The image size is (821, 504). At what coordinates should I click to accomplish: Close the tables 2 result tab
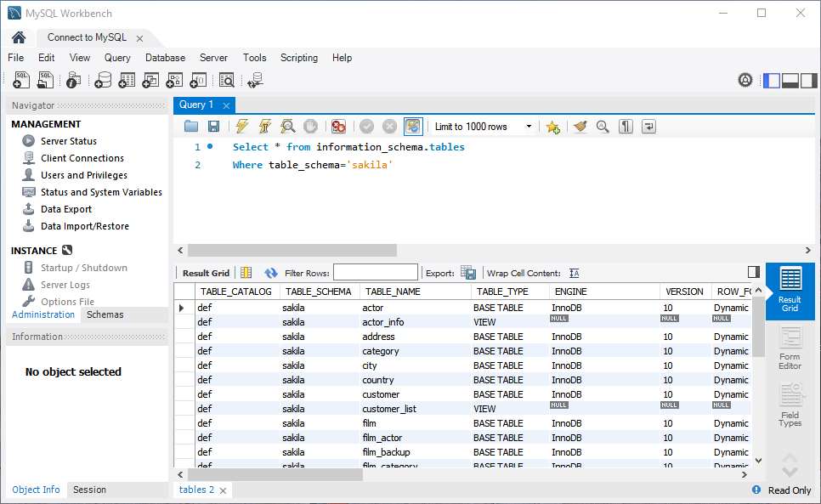point(223,490)
